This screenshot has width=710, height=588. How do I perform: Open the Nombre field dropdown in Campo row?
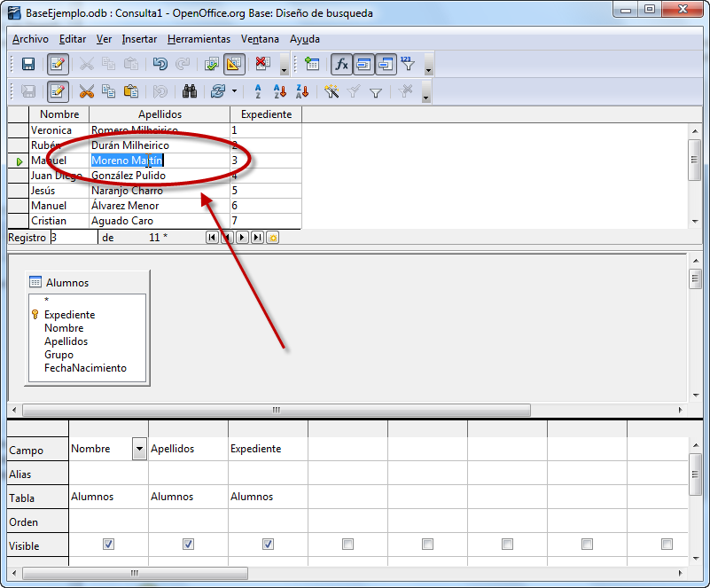[139, 449]
